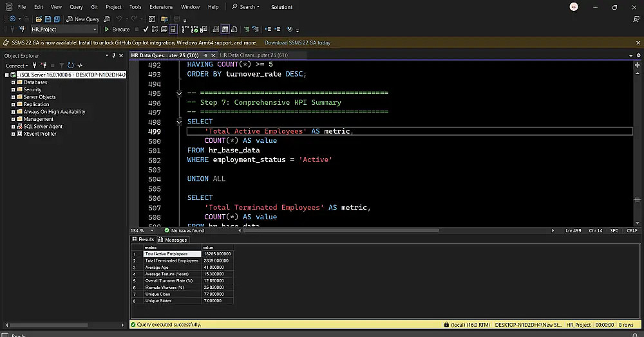Screen dimensions: 644x337
Task: Click the Save All icon in toolbar
Action: click(57, 19)
